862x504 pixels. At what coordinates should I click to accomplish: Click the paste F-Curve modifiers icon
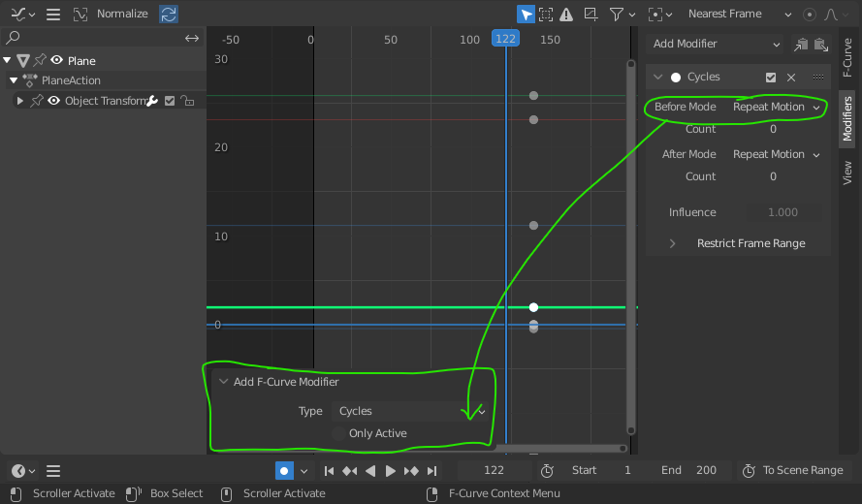[820, 44]
